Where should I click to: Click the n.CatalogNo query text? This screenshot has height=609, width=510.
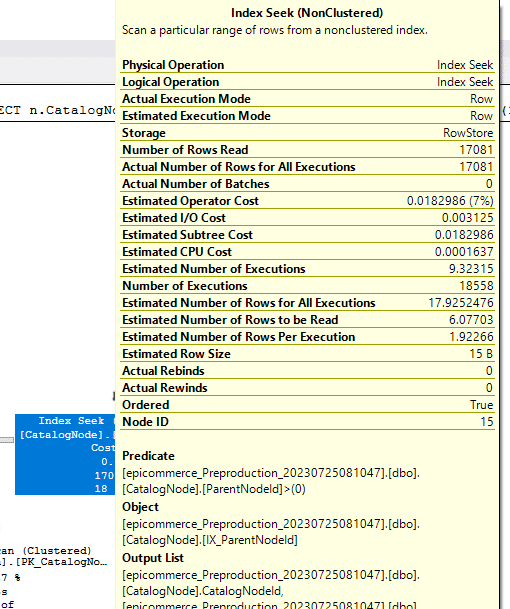click(x=72, y=110)
